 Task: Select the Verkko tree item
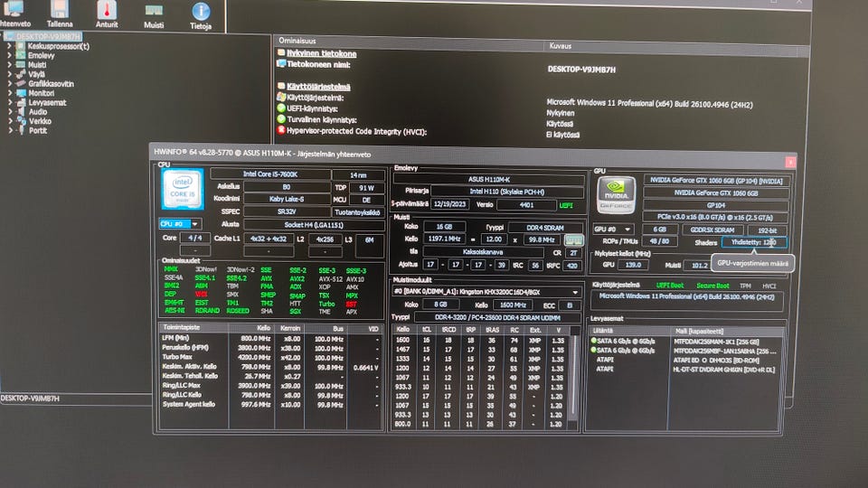pos(40,121)
